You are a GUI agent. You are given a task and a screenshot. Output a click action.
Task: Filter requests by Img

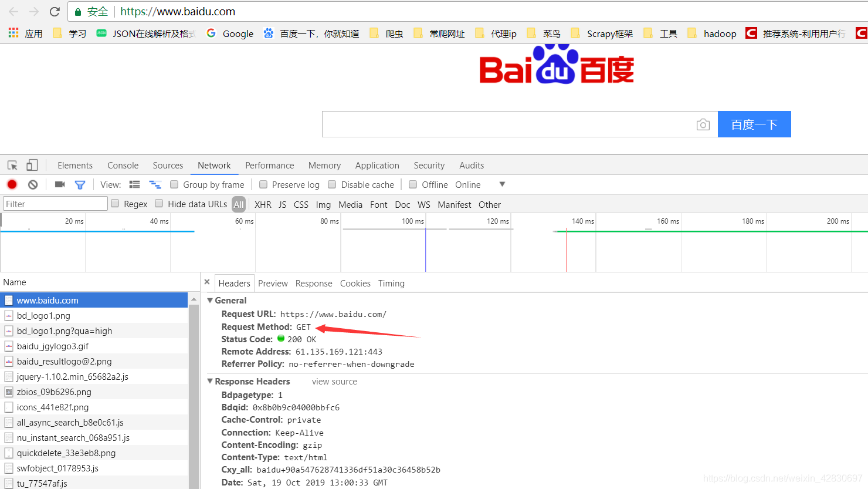click(x=323, y=205)
